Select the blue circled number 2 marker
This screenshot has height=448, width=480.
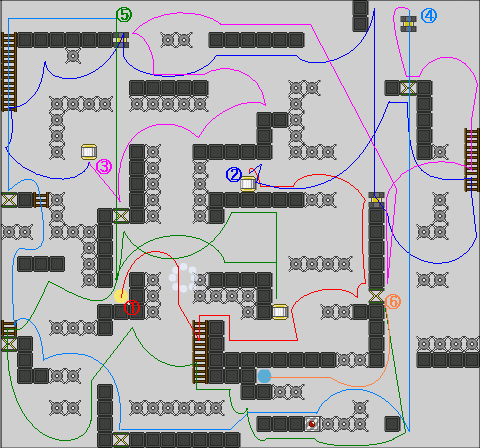click(234, 175)
